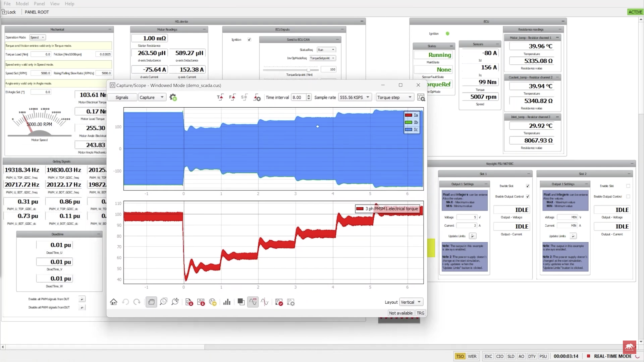644x362 pixels.
Task: Open the View menu
Action: tap(55, 4)
